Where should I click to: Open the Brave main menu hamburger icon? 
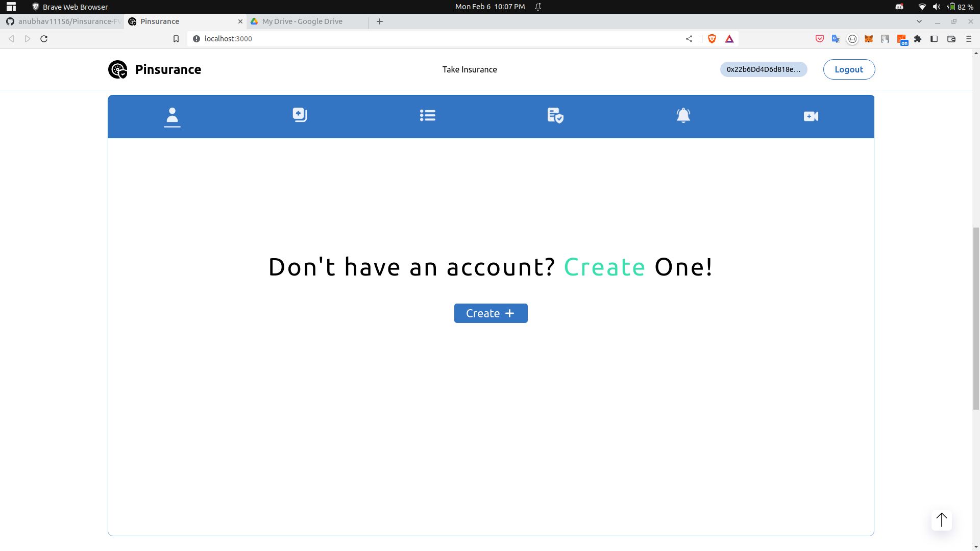[969, 39]
